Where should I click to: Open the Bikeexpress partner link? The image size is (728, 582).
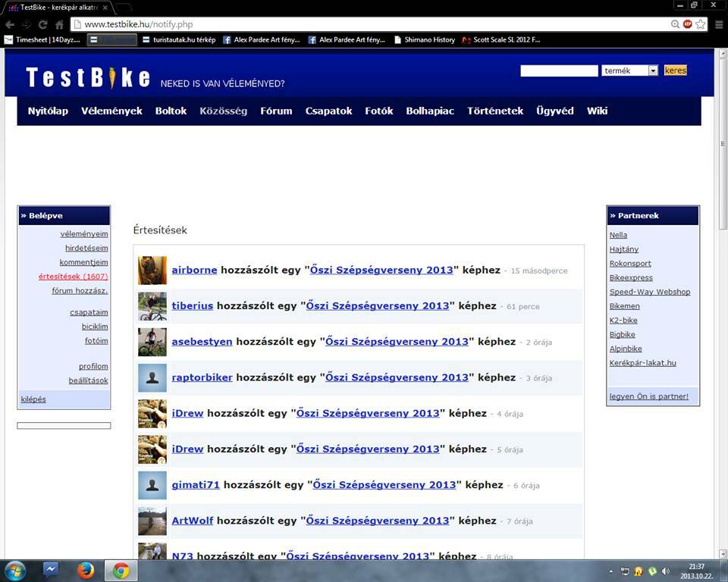point(631,278)
